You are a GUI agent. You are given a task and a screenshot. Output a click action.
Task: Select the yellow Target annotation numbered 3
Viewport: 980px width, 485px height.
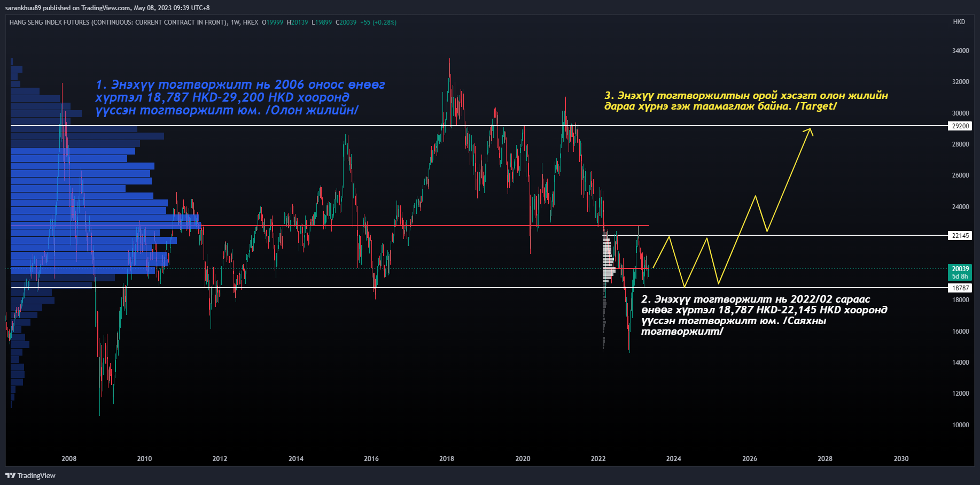(x=745, y=101)
